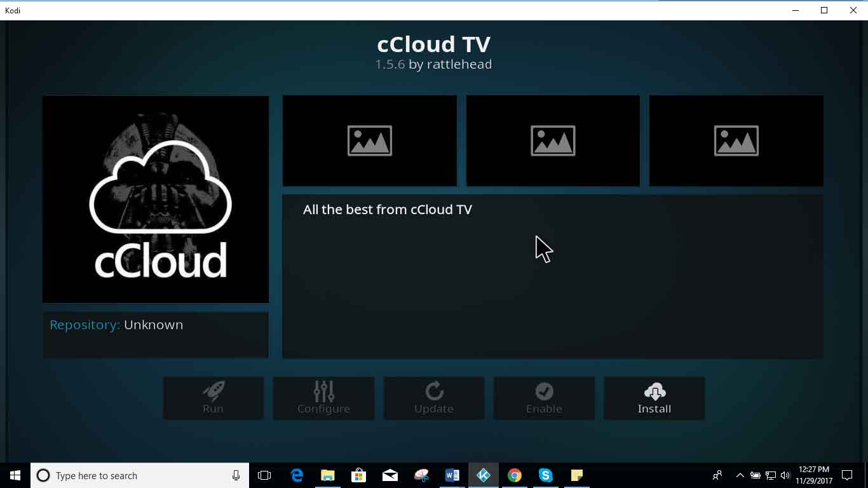Viewport: 868px width, 488px height.
Task: Click the "All the best from cCloud TV" description
Action: [388, 210]
